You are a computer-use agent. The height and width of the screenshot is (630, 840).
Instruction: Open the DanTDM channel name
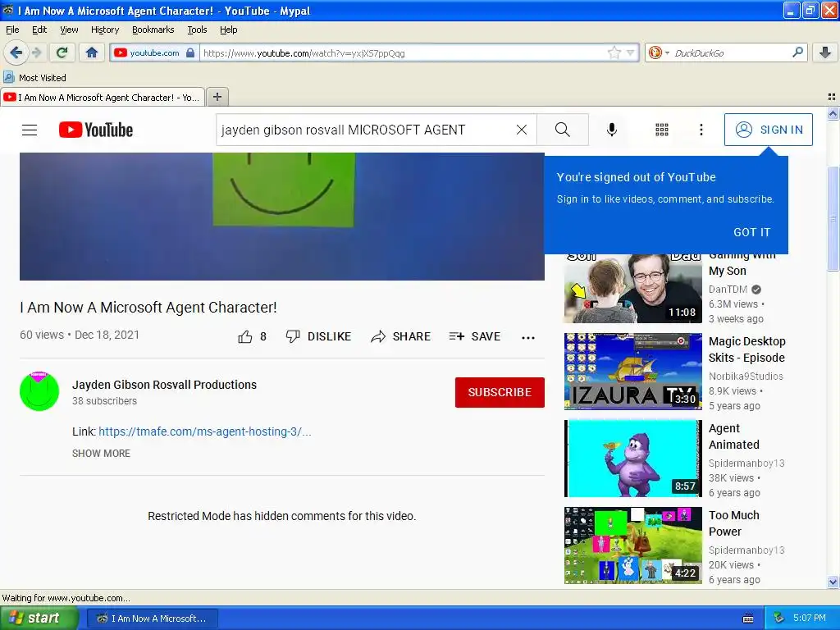728,290
